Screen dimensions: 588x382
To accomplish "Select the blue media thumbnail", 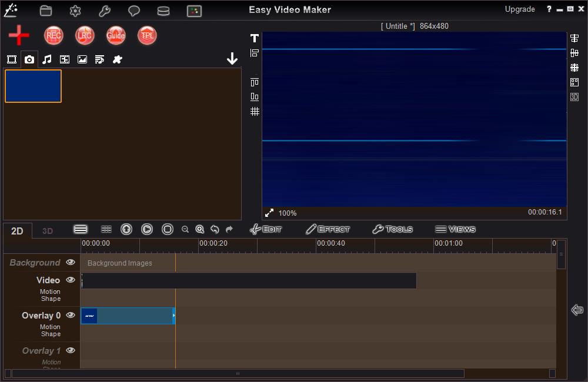I will point(33,86).
